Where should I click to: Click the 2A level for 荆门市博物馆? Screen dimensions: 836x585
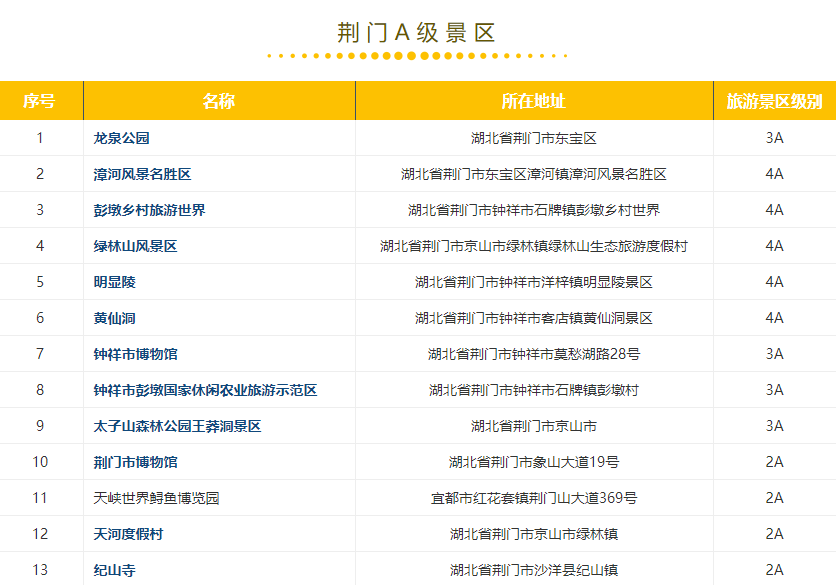tap(774, 462)
